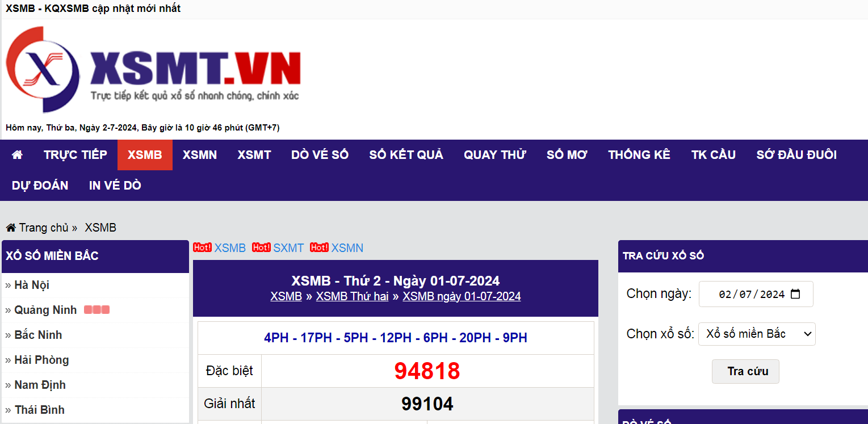Select Hà Nội in the sidebar list
The width and height of the screenshot is (868, 424).
click(32, 285)
